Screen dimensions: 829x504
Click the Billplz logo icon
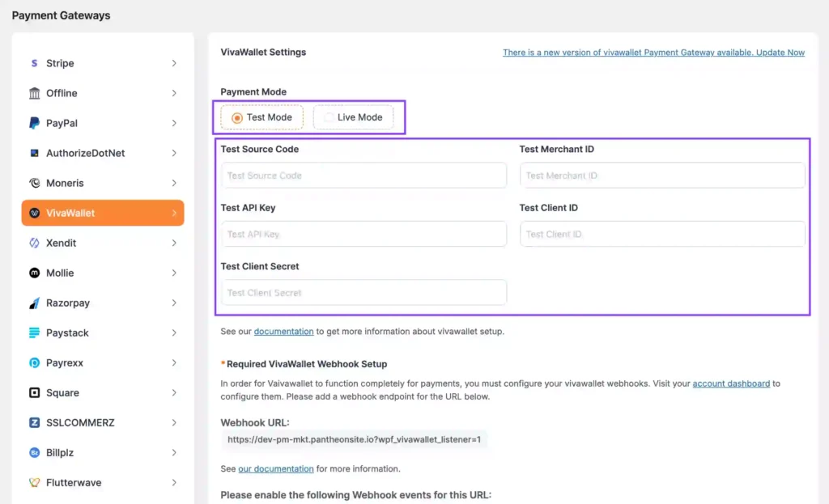click(x=34, y=453)
